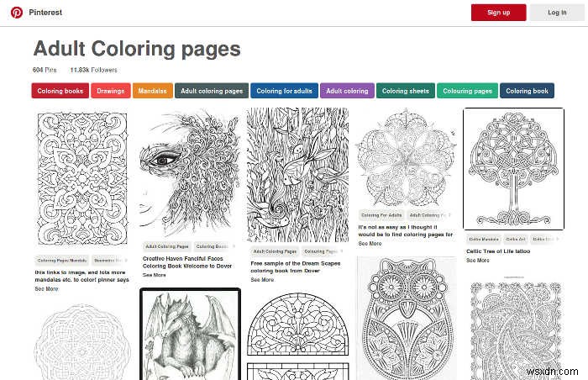
Task: Expand tags arrow under the flower mandala pin
Action: 449,215
